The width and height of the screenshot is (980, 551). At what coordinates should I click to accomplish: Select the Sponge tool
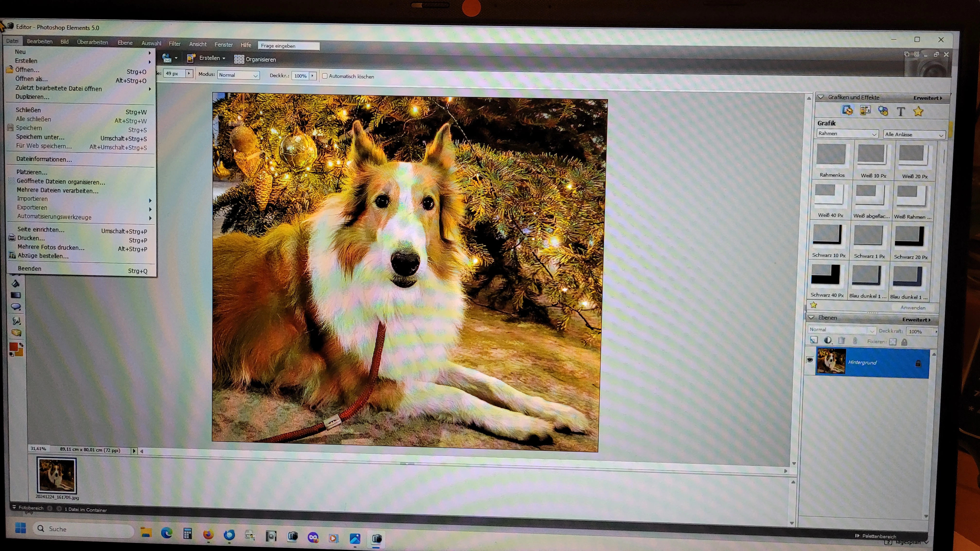(16, 332)
